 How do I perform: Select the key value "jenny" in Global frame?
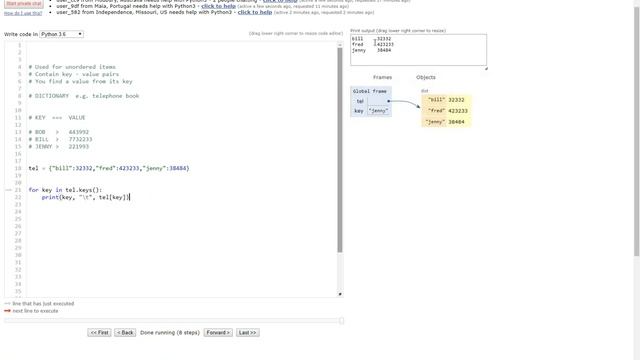378,111
